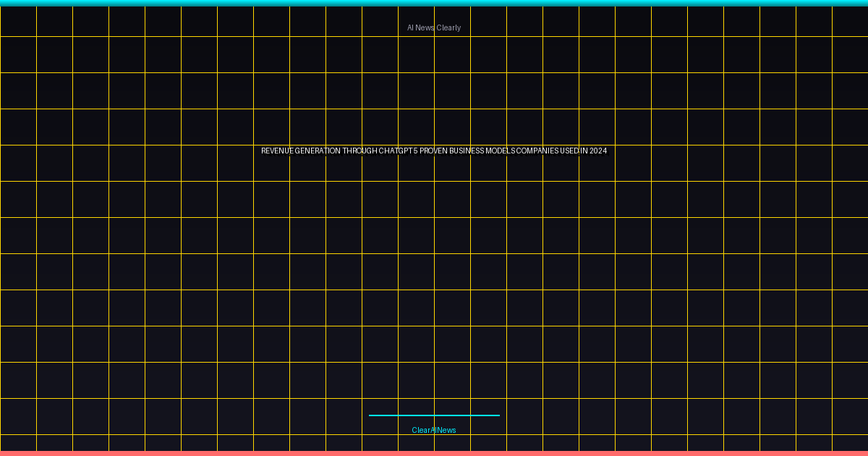This screenshot has width=868, height=456.
Task: Click the ClearAINews label at the bottom
Action: click(434, 430)
